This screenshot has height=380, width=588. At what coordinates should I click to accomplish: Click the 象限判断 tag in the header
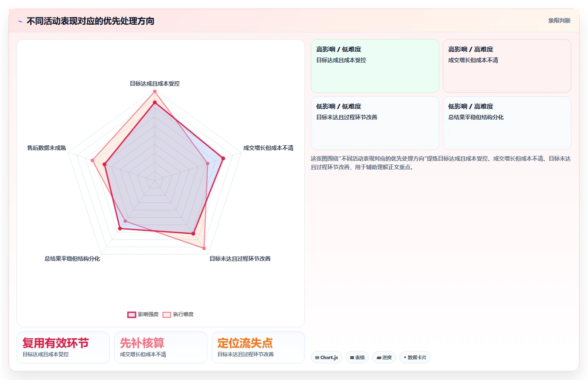tap(559, 20)
